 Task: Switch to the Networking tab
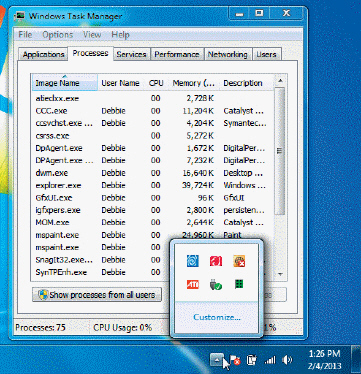[228, 54]
